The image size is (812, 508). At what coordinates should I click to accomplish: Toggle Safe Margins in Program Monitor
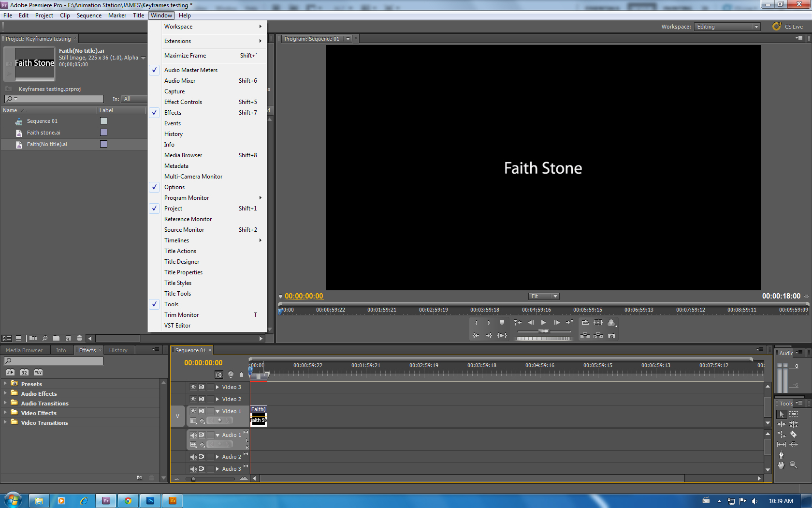point(598,323)
